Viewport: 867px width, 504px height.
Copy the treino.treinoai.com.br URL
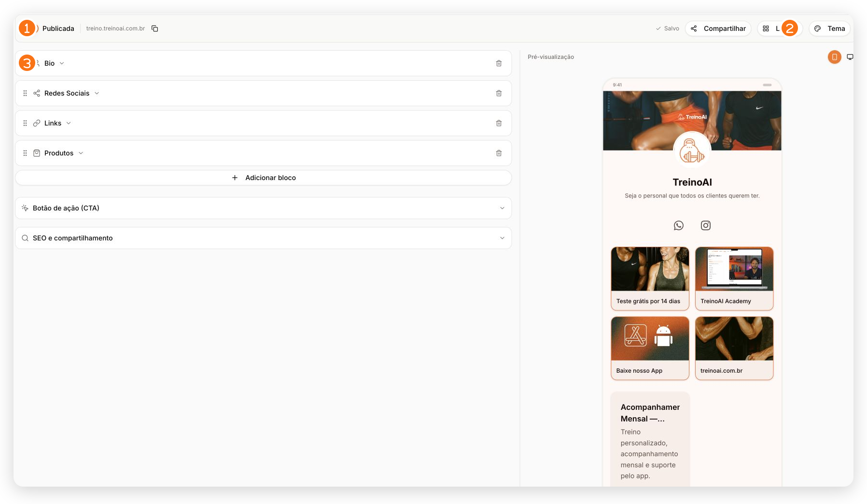click(x=154, y=28)
